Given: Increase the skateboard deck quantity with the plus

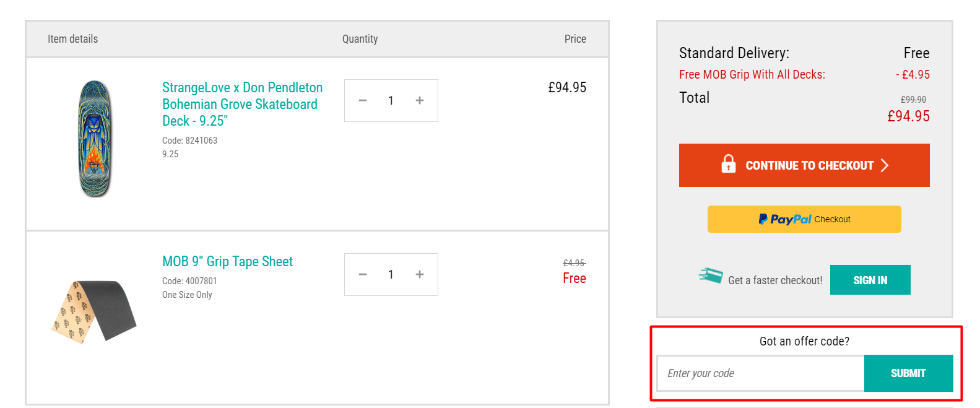Looking at the screenshot, I should 419,100.
